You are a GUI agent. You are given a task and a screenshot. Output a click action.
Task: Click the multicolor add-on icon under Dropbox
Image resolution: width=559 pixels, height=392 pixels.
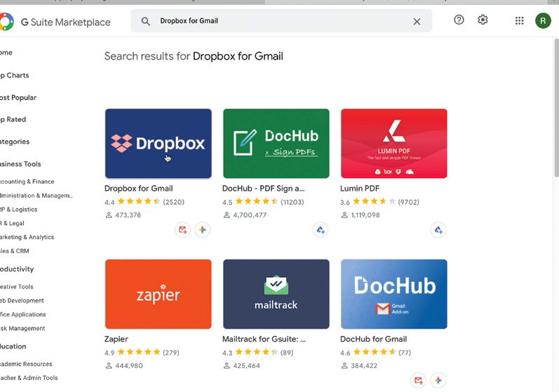[x=203, y=230]
